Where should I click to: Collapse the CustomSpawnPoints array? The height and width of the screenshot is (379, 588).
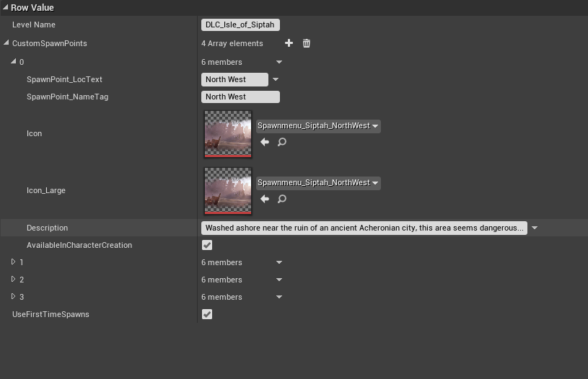point(7,43)
